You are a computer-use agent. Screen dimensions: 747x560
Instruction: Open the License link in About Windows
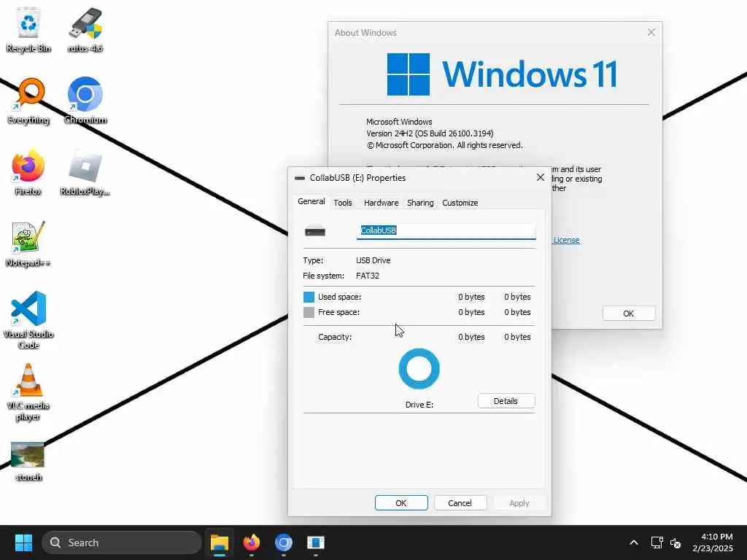[x=566, y=240]
